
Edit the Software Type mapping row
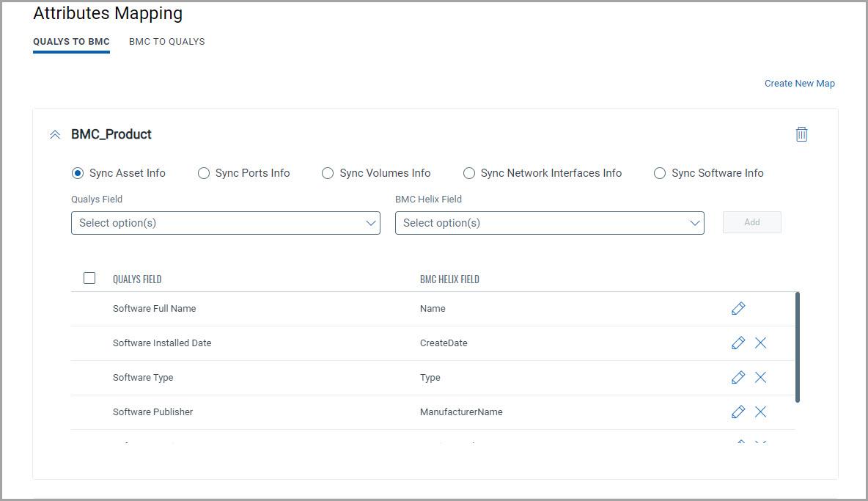click(x=738, y=378)
